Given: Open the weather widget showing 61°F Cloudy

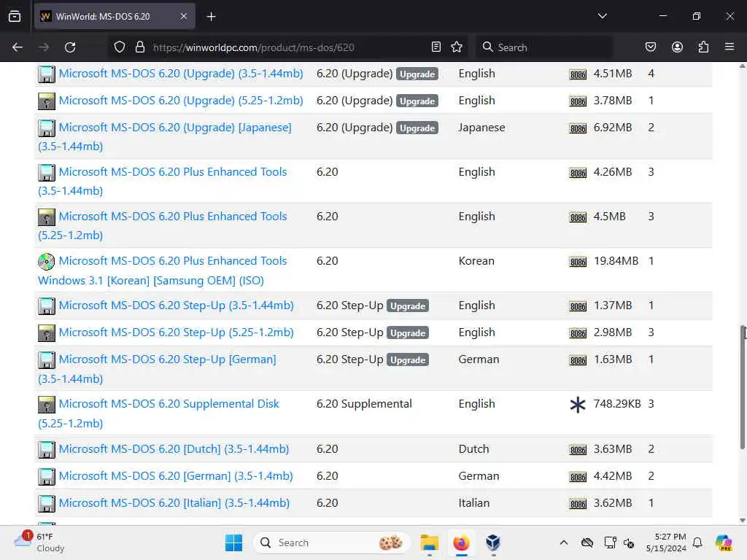Looking at the screenshot, I should (x=39, y=542).
